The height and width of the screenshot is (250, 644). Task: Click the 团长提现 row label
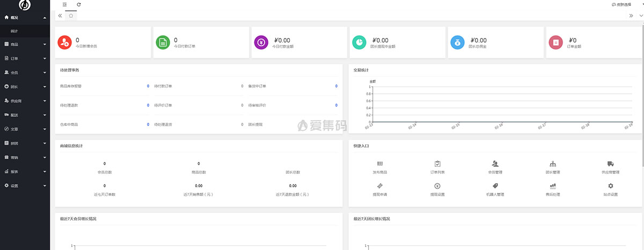point(255,124)
